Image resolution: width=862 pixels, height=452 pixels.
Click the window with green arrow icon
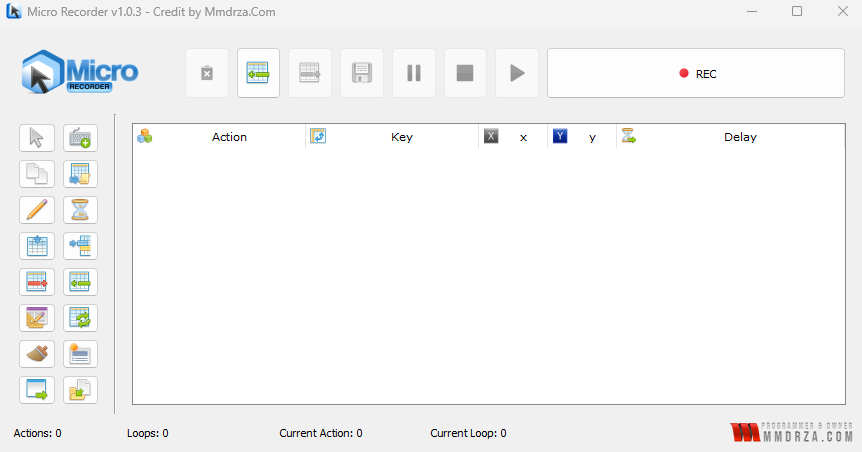(37, 390)
